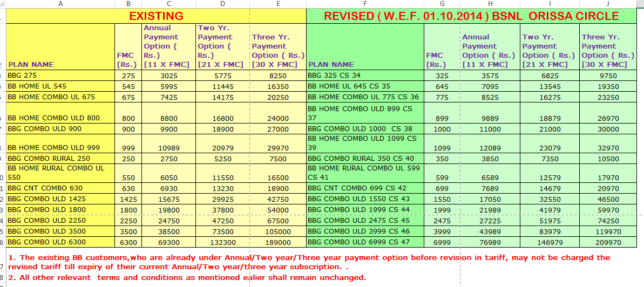Select the cell with value 189000
This screenshot has width=644, height=287.
click(x=277, y=242)
